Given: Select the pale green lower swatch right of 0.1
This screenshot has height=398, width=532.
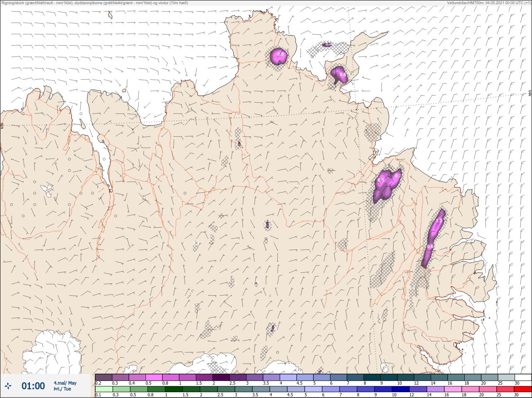Looking at the screenshot, I should click(103, 389).
